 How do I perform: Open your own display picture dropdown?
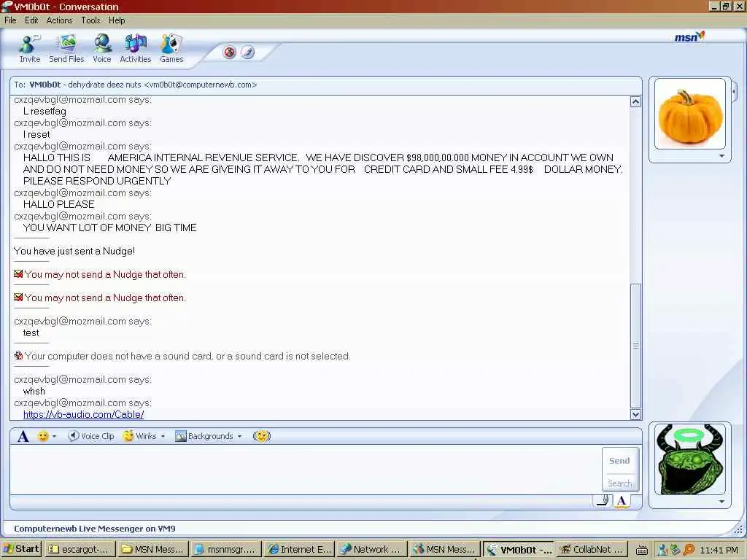coord(721,502)
